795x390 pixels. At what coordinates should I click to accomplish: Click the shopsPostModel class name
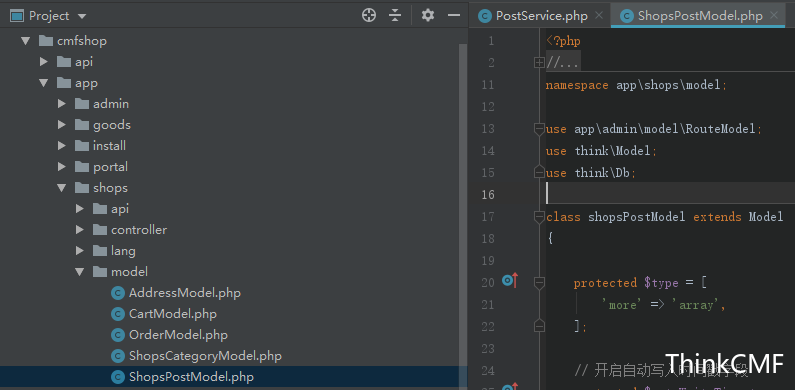pos(636,217)
